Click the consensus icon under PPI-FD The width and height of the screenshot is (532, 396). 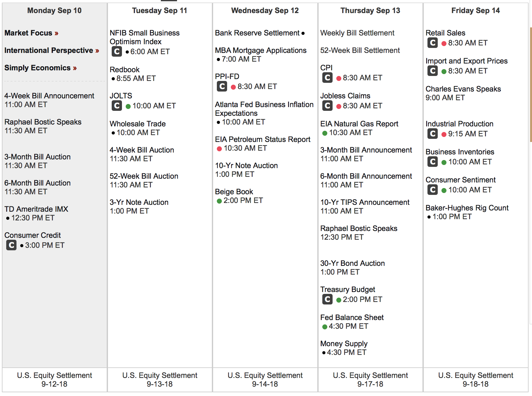222,87
